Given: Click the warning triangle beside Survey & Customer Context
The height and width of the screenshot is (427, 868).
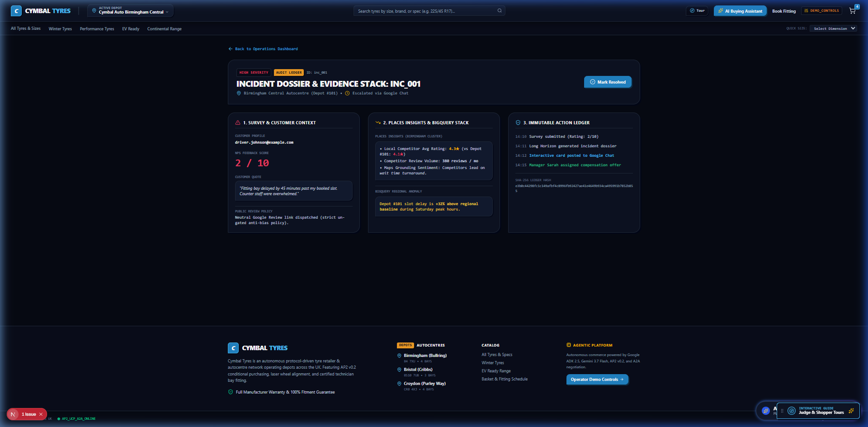Looking at the screenshot, I should [x=238, y=122].
